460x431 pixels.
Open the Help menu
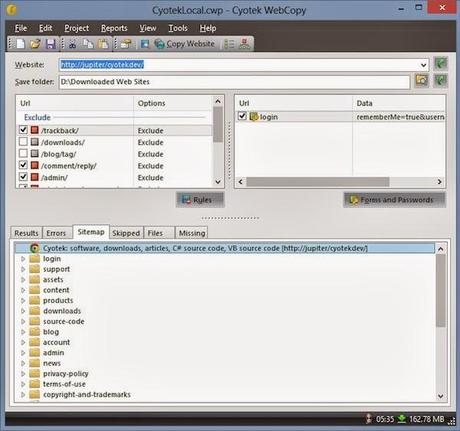point(208,28)
